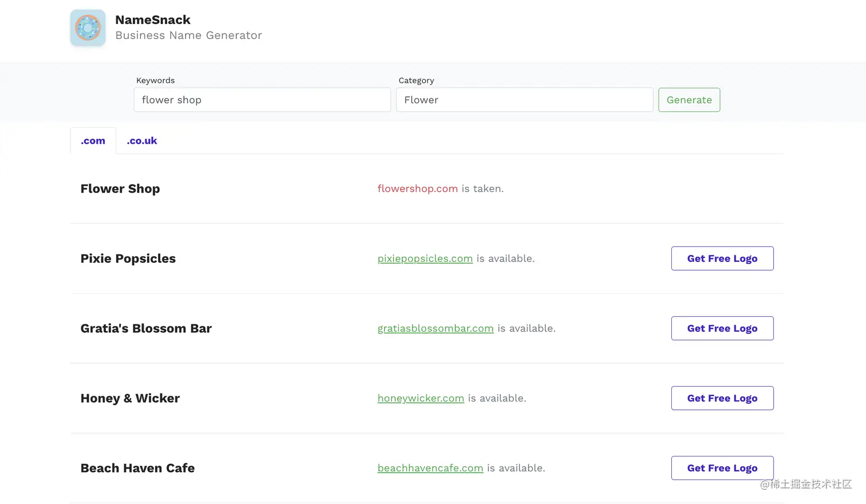Open the pixiepopsicles.com domain link

tap(425, 259)
